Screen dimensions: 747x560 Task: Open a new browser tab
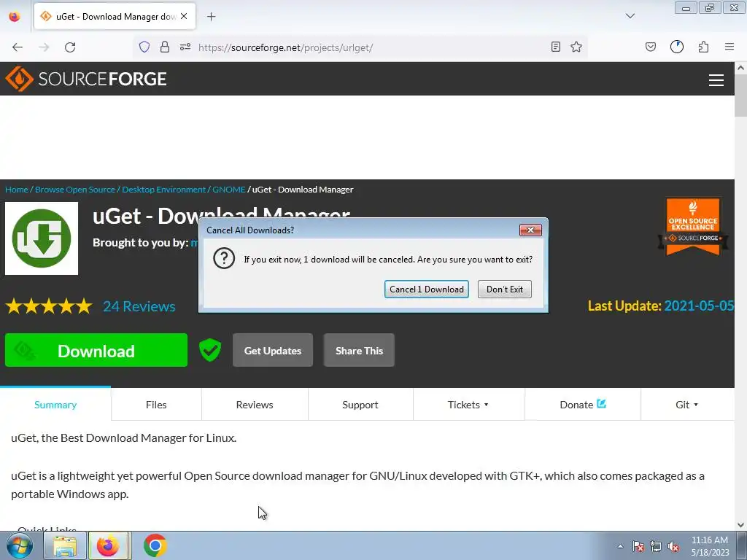coord(212,17)
